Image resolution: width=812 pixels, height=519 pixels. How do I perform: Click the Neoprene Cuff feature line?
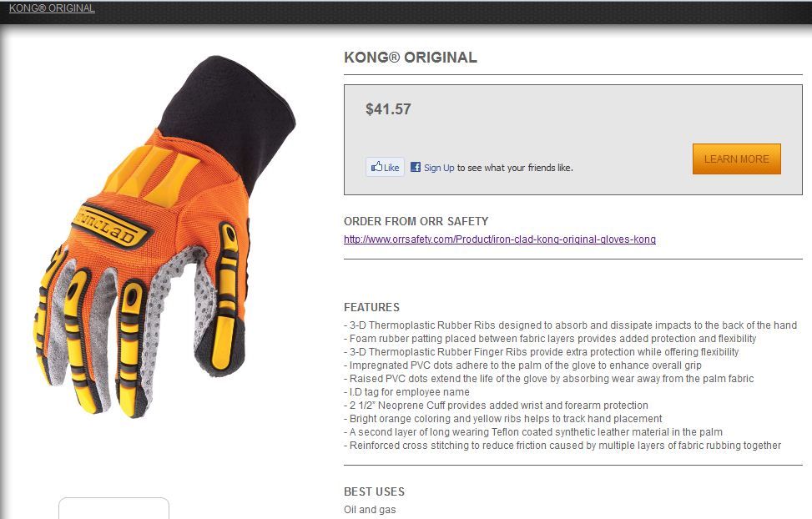tap(496, 405)
